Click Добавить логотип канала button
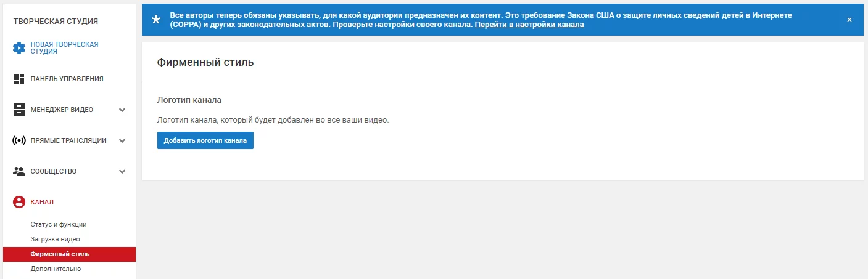 pyautogui.click(x=205, y=140)
